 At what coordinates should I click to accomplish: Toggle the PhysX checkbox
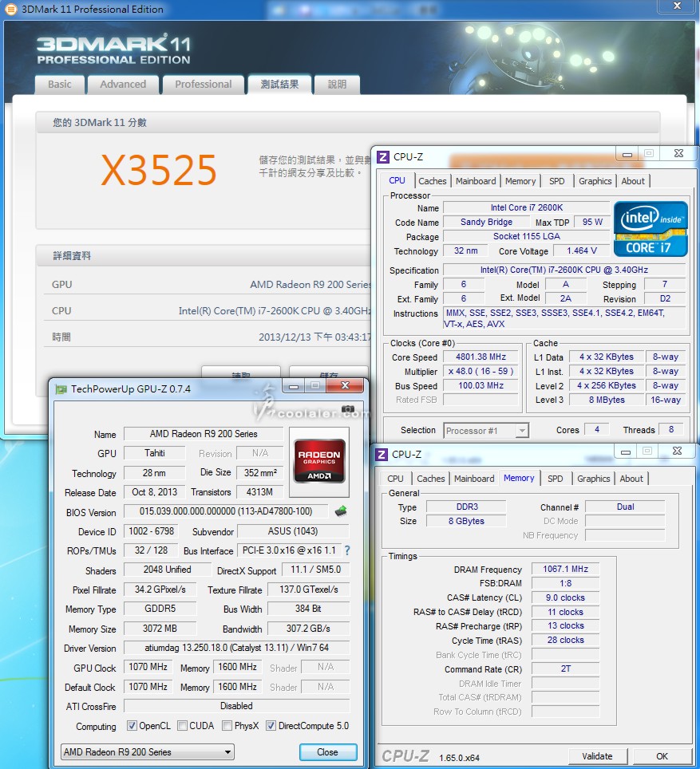227,725
